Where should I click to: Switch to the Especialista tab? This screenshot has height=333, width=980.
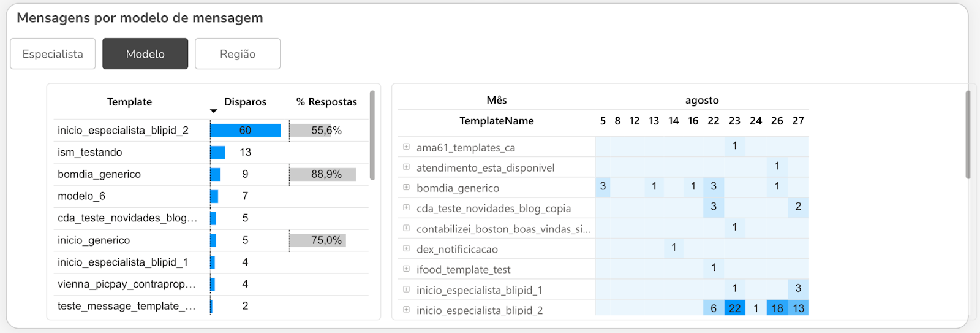click(x=53, y=54)
